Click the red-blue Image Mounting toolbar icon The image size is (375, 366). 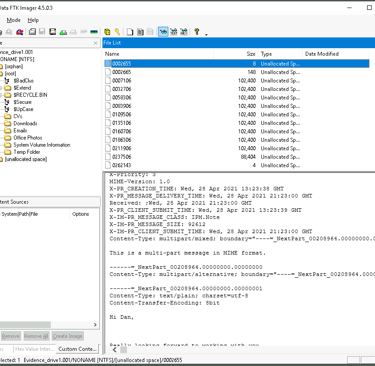[20, 32]
